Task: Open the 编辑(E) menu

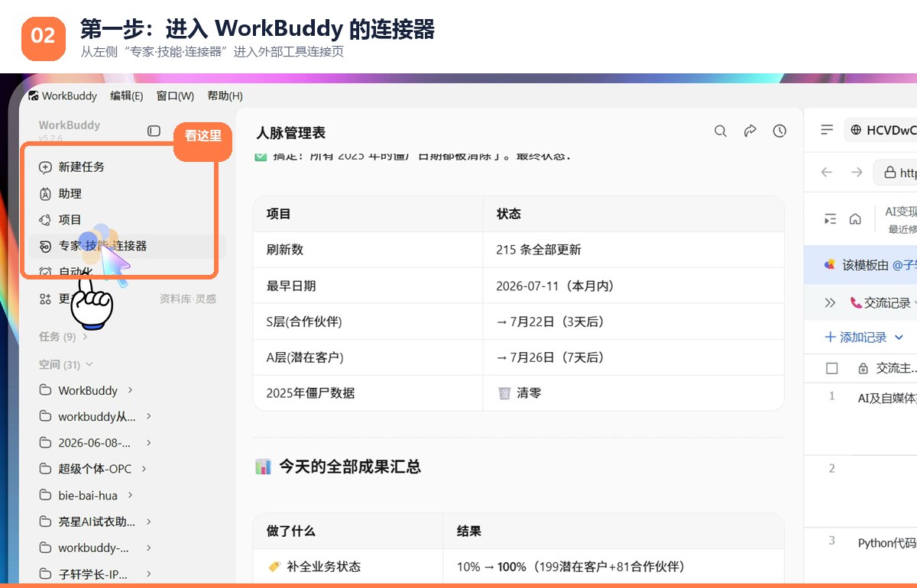Action: (127, 96)
